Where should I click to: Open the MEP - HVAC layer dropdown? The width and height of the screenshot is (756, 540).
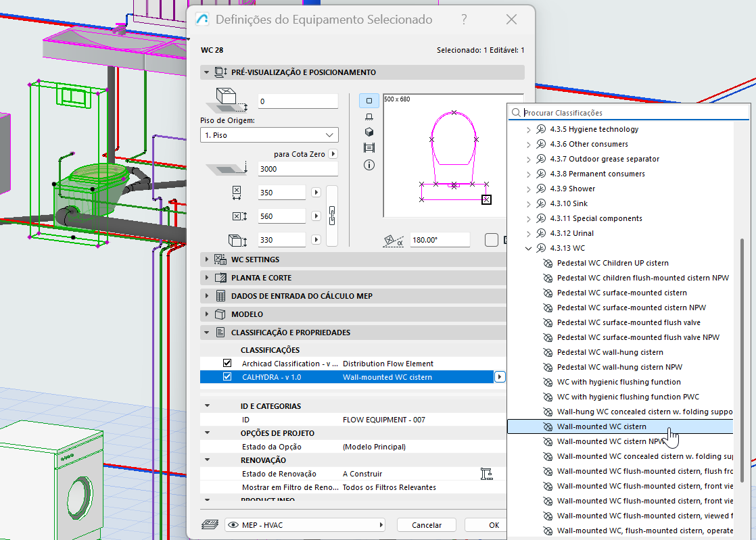(306, 524)
